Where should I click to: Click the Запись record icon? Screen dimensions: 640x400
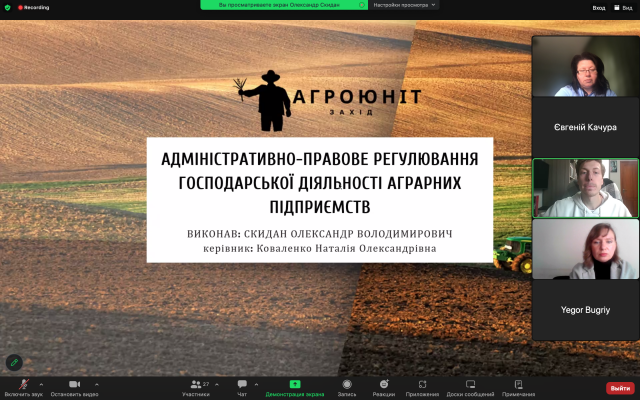347,384
